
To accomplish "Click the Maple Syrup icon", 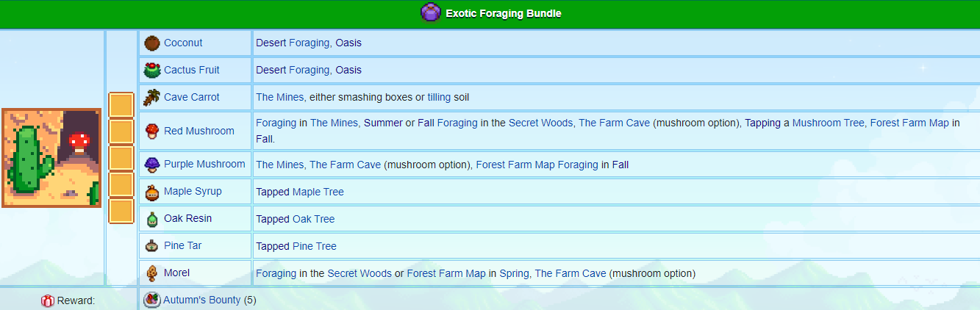I will point(152,192).
